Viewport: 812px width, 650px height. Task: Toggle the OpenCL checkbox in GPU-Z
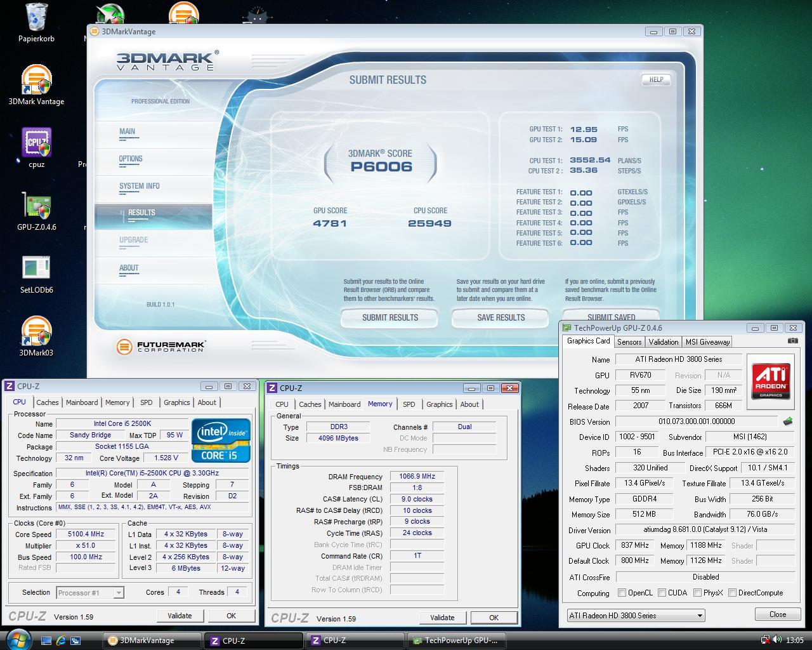click(x=622, y=593)
